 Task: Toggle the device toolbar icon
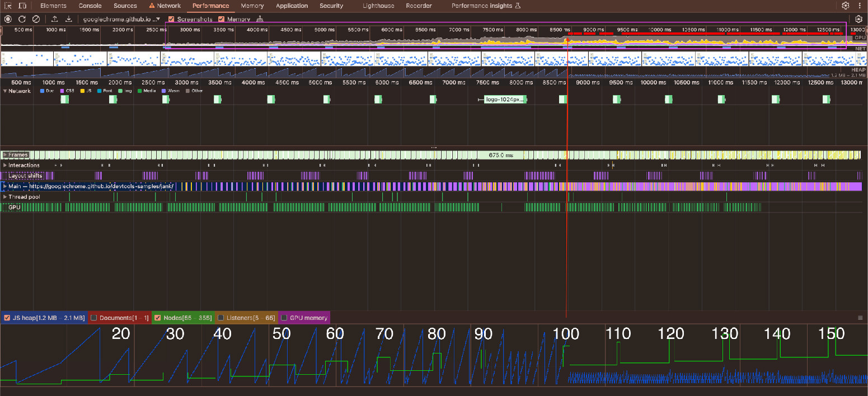click(x=22, y=6)
